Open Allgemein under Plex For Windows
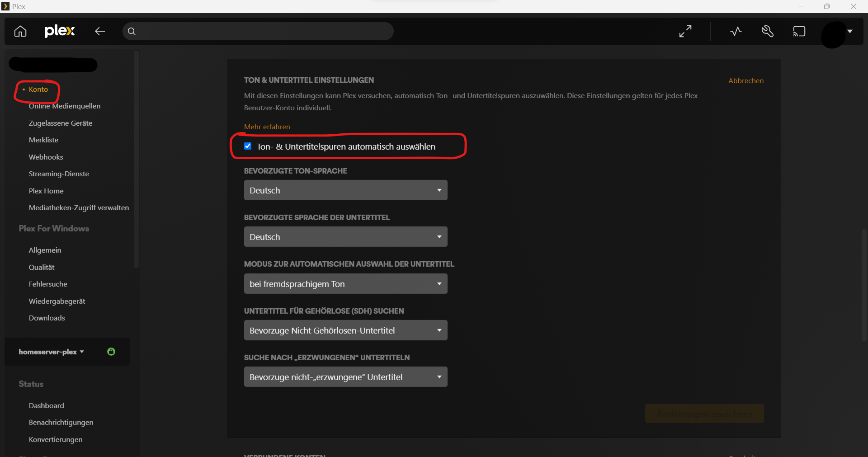868x457 pixels. click(x=45, y=250)
